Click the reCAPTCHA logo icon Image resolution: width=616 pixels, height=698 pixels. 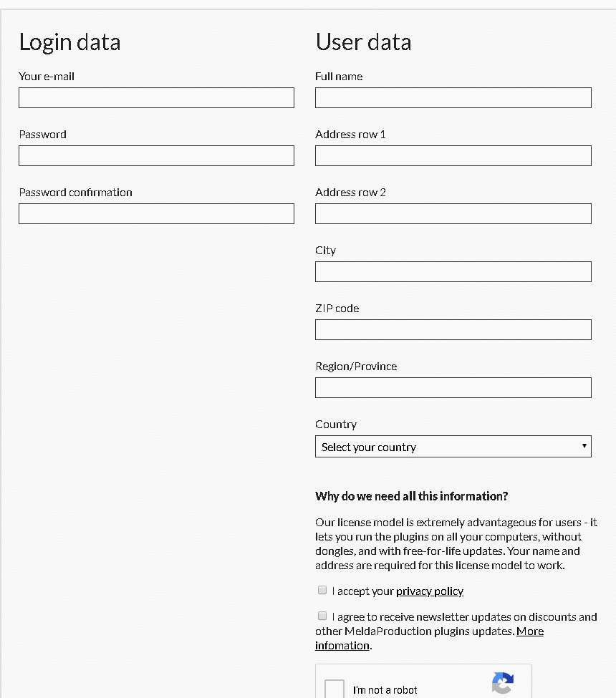point(503,684)
